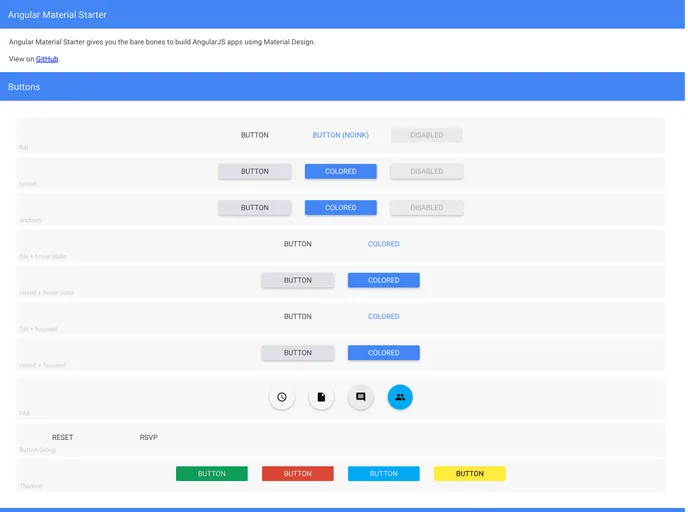This screenshot has width=688, height=512.
Task: Click BUTTON in raised + focused row
Action: (297, 353)
